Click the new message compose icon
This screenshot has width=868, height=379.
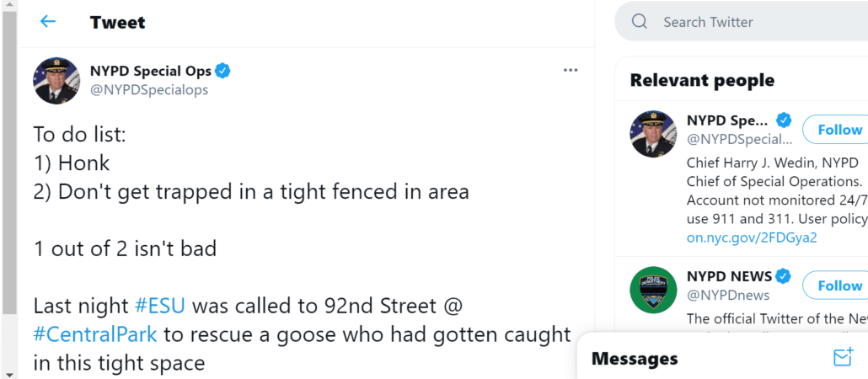842,358
